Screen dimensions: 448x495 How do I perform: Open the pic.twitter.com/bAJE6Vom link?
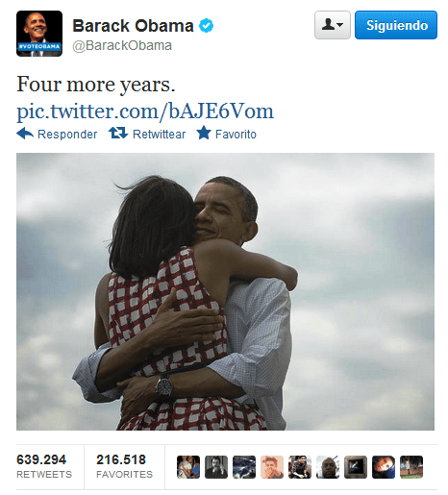click(145, 111)
